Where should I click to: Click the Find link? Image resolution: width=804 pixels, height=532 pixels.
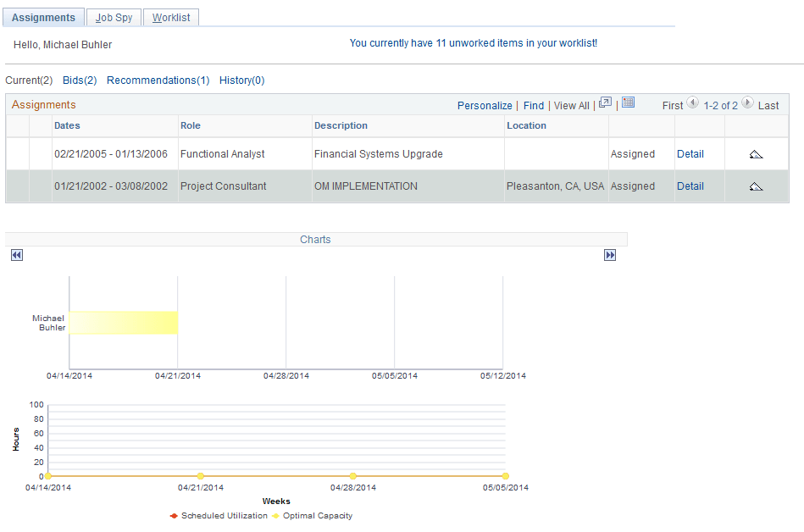[x=534, y=106]
